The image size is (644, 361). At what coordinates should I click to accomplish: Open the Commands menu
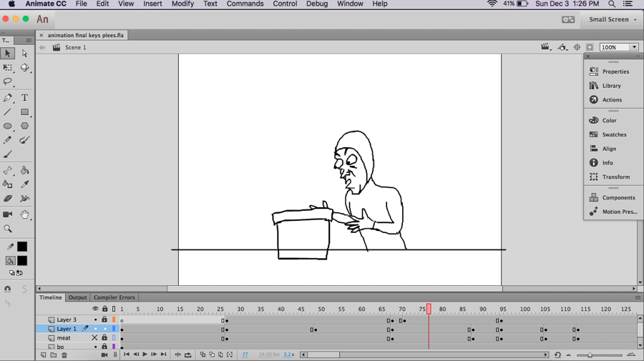(245, 4)
